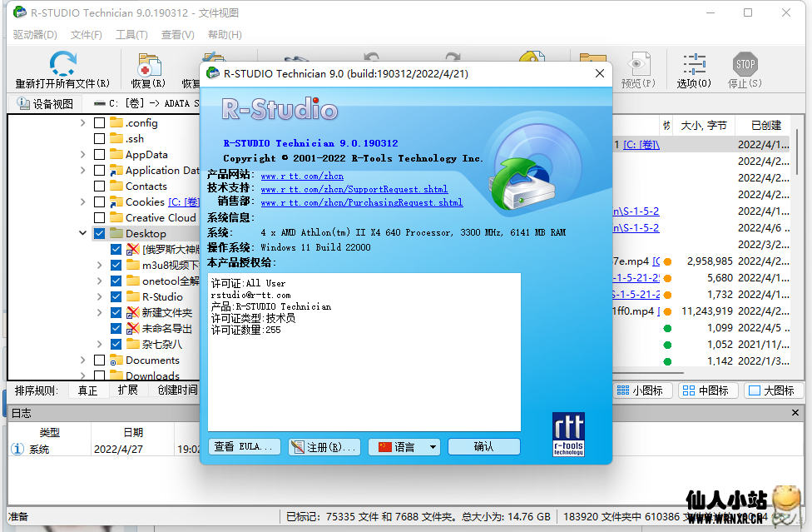812x532 pixels.
Task: Click the 查看 EULA button
Action: coord(245,447)
